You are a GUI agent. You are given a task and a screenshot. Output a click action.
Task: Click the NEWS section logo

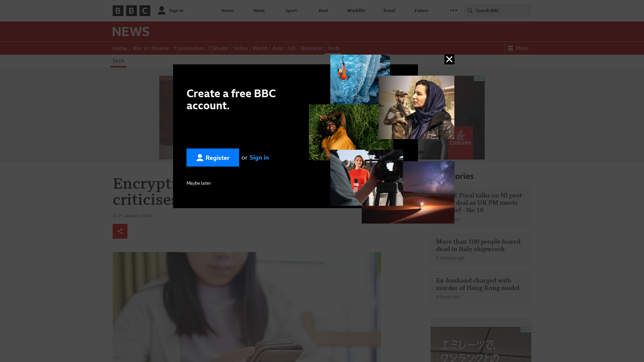point(131,32)
